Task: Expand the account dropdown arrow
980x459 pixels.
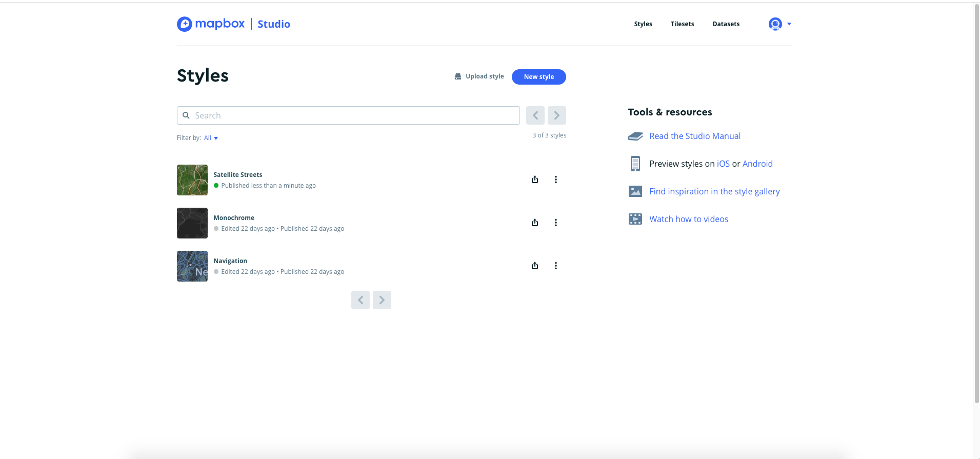Action: [x=789, y=24]
